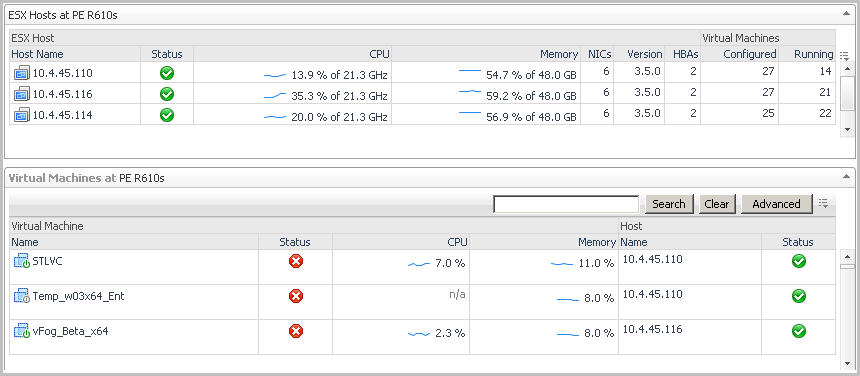Click the vFog_Beta_x64 VM icon

pyautogui.click(x=21, y=331)
